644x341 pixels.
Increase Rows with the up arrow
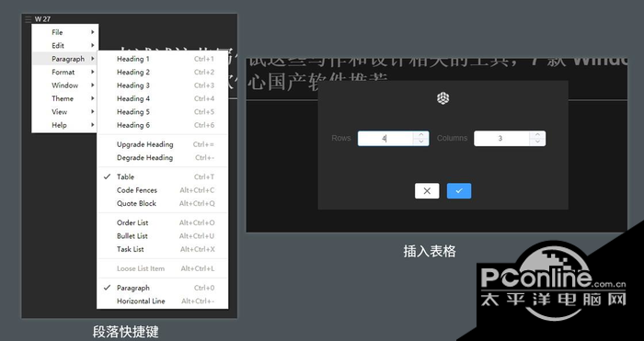(421, 135)
